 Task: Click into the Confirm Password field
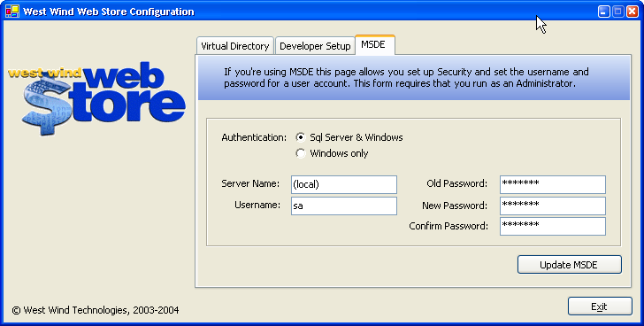coord(552,226)
